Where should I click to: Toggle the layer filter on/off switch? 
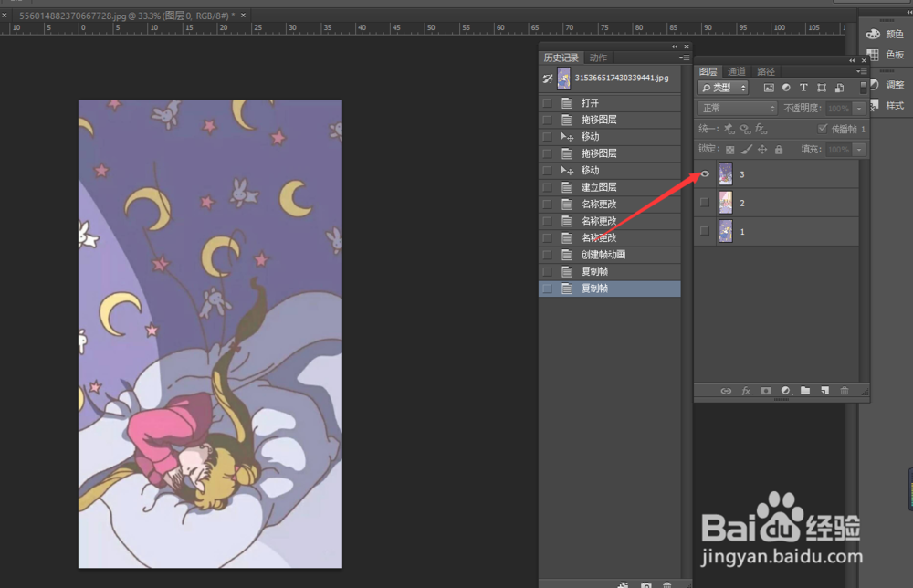[x=863, y=88]
